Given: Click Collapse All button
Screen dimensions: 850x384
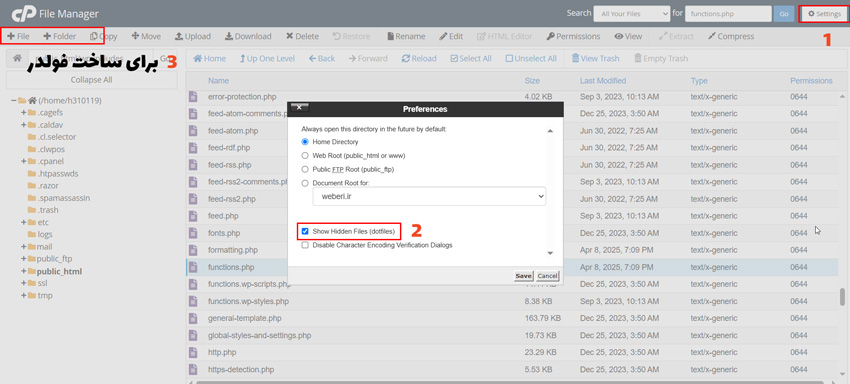Looking at the screenshot, I should tap(92, 80).
